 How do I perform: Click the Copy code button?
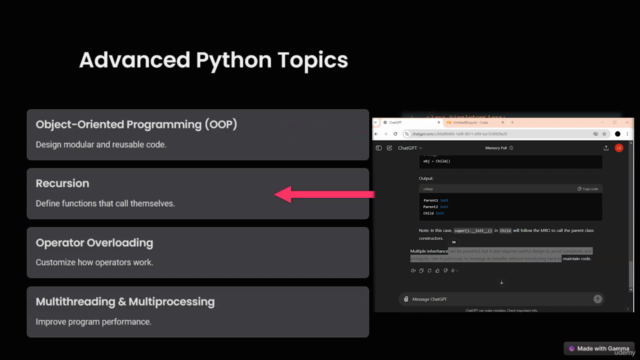[588, 189]
